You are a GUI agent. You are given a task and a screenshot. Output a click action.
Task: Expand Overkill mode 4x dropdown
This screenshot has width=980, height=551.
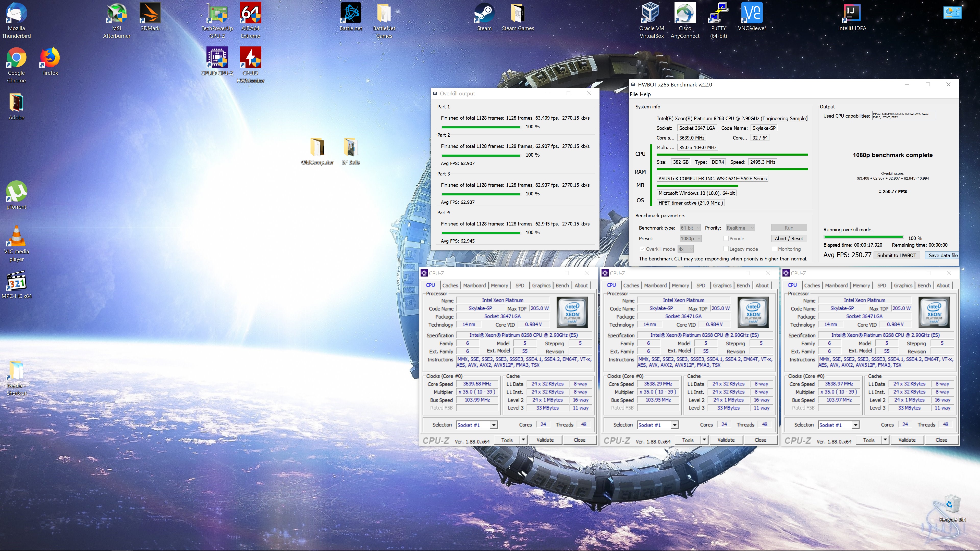[685, 249]
